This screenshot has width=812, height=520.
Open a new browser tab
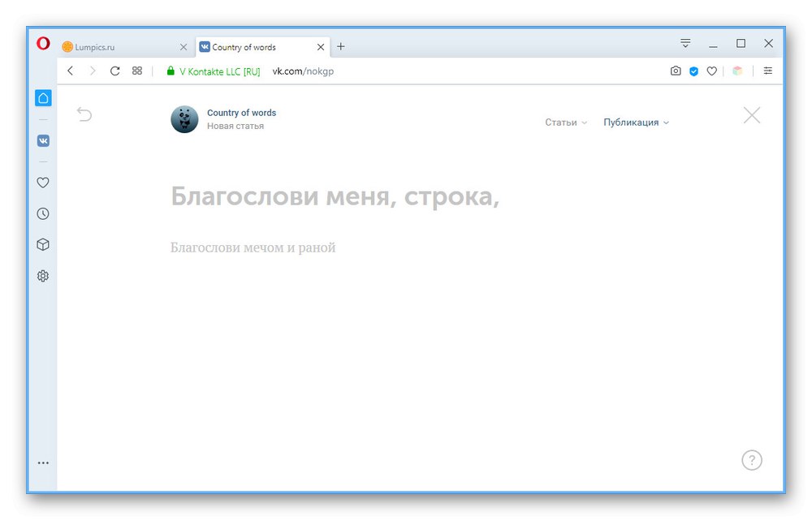point(341,46)
